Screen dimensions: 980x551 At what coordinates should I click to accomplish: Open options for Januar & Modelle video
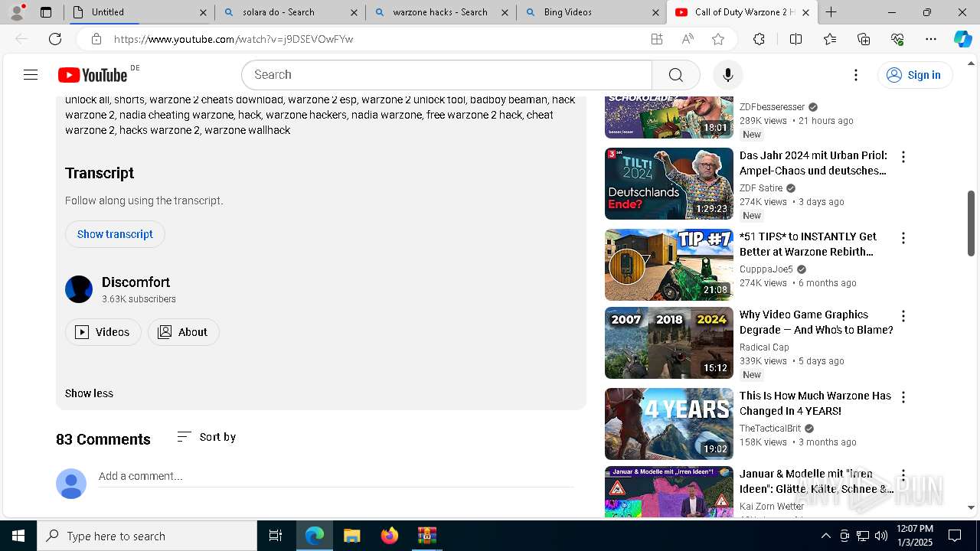point(903,475)
